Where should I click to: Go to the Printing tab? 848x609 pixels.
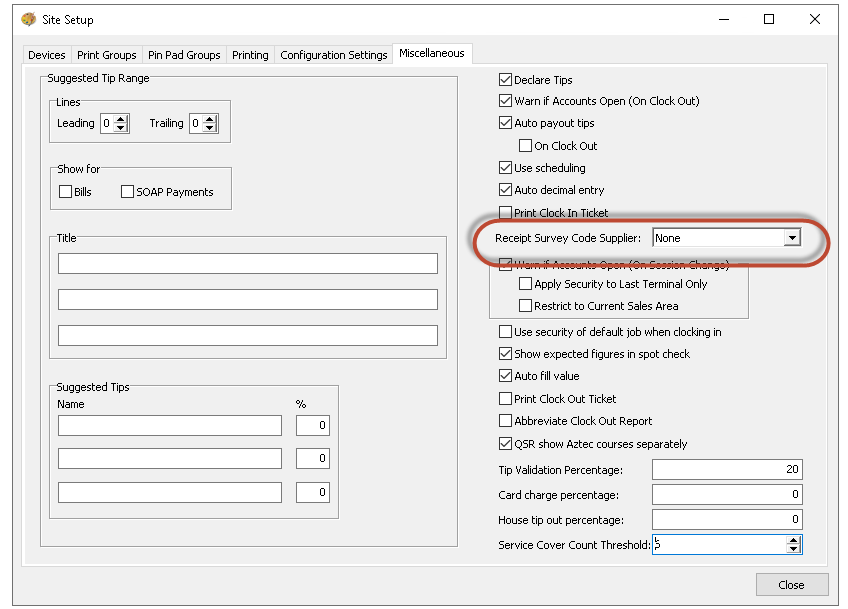coord(250,55)
